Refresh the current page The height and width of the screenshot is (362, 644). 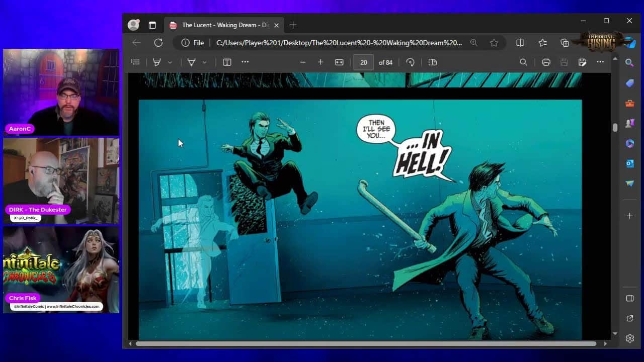pyautogui.click(x=158, y=43)
